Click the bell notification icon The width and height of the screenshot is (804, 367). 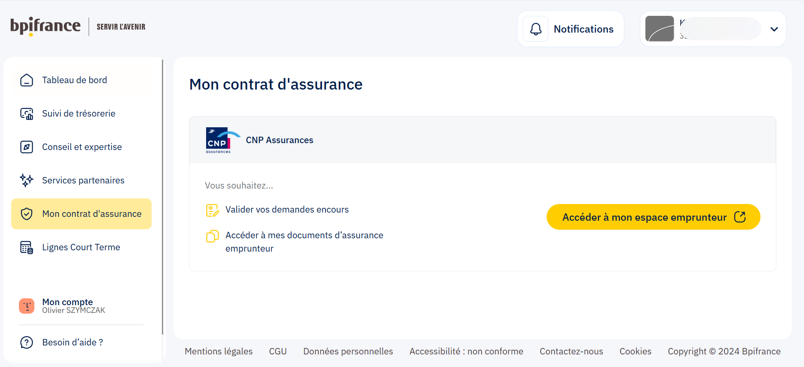[535, 29]
